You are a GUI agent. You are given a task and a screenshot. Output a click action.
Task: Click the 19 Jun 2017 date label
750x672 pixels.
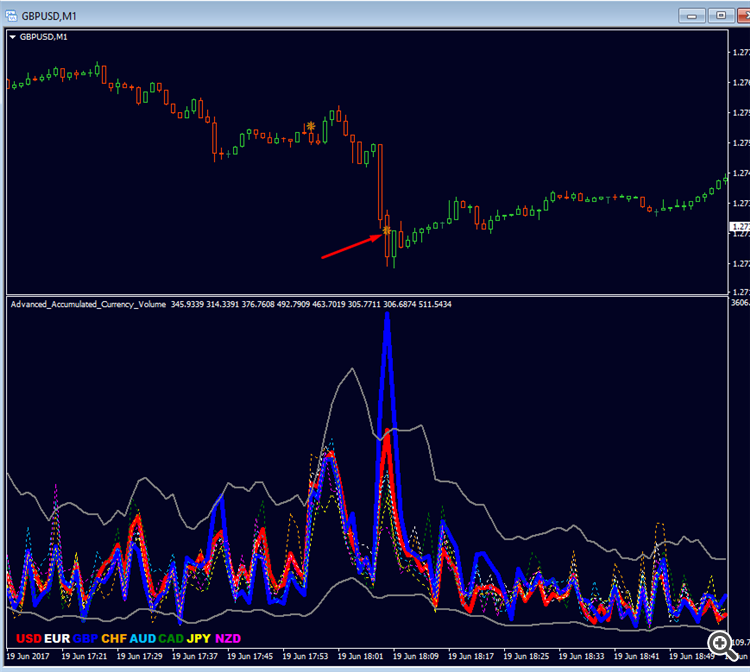pyautogui.click(x=28, y=656)
